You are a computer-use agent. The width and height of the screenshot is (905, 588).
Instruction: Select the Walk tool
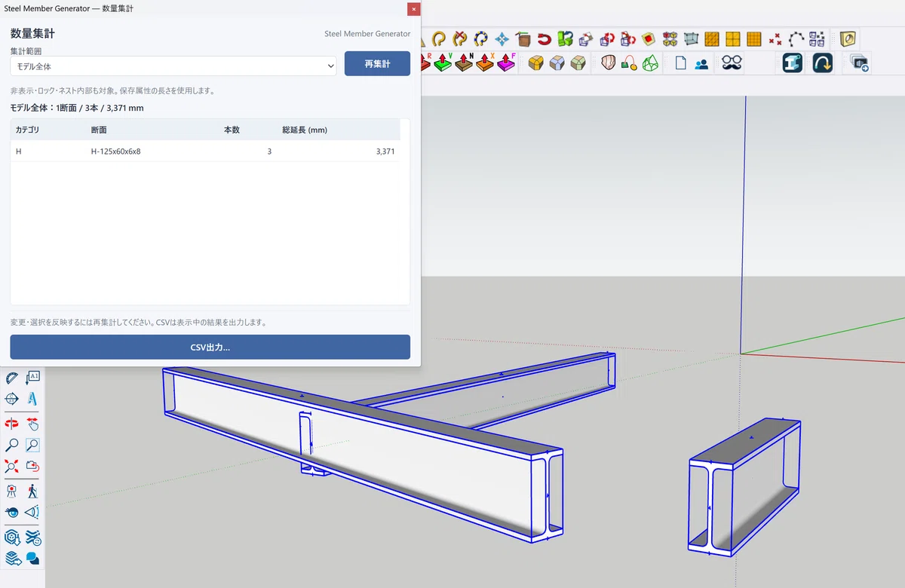[x=32, y=491]
